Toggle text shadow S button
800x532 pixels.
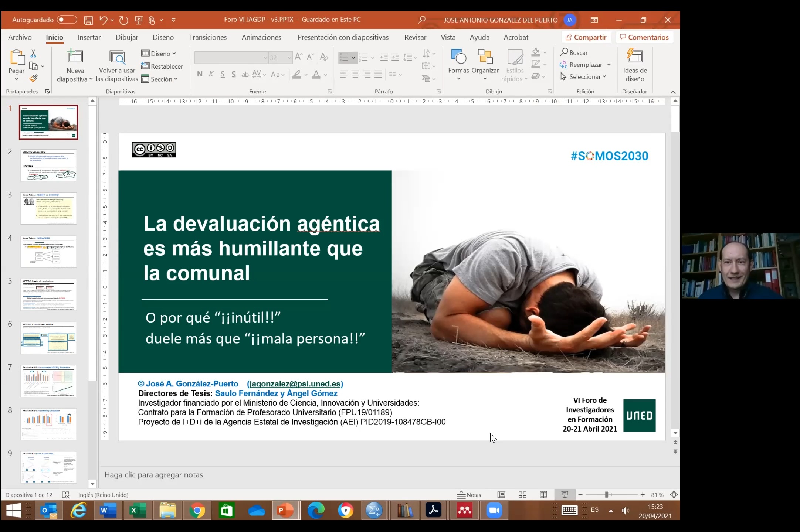pos(234,74)
